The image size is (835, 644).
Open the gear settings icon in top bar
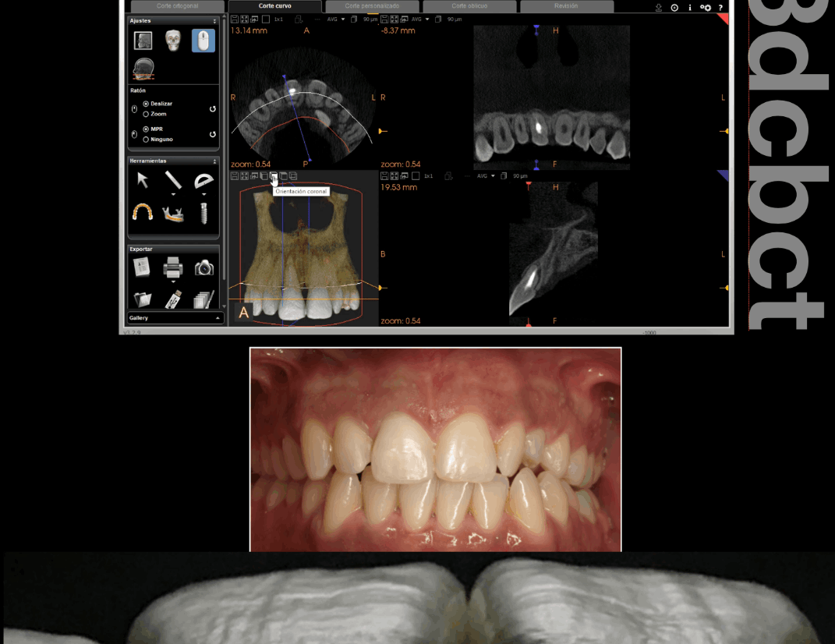706,7
